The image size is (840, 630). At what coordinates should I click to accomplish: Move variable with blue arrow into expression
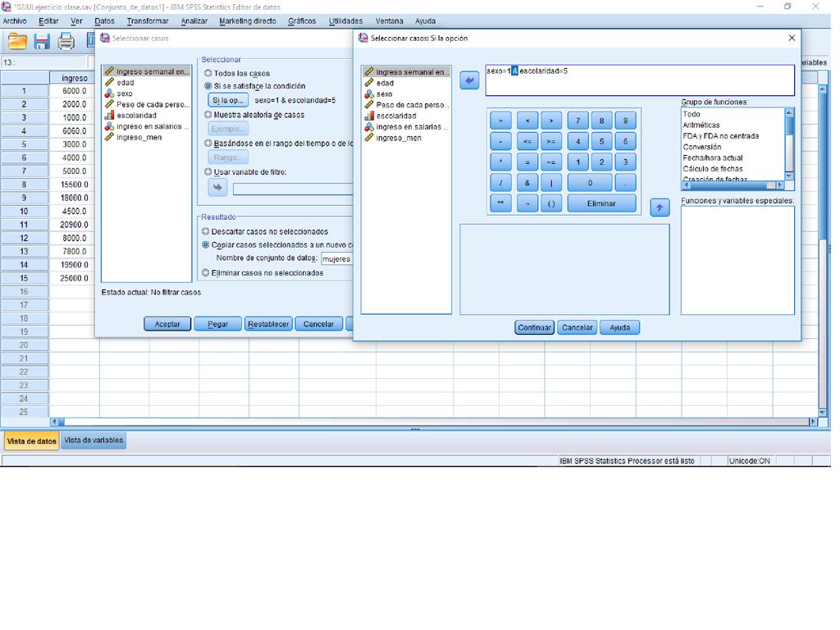(x=469, y=81)
